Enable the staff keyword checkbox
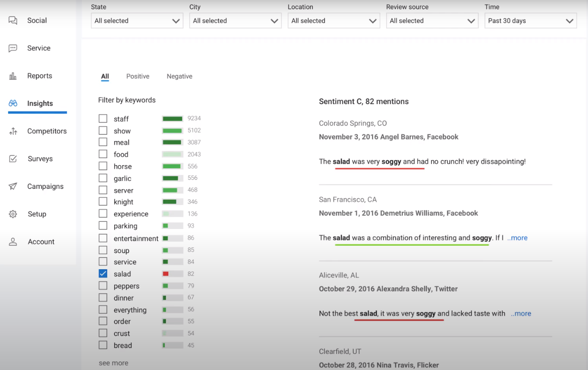Image resolution: width=588 pixels, height=370 pixels. point(103,119)
